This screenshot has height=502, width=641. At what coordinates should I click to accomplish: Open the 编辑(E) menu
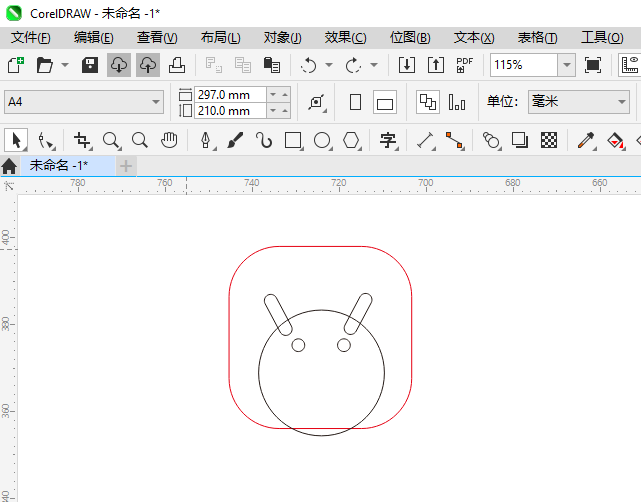[94, 38]
